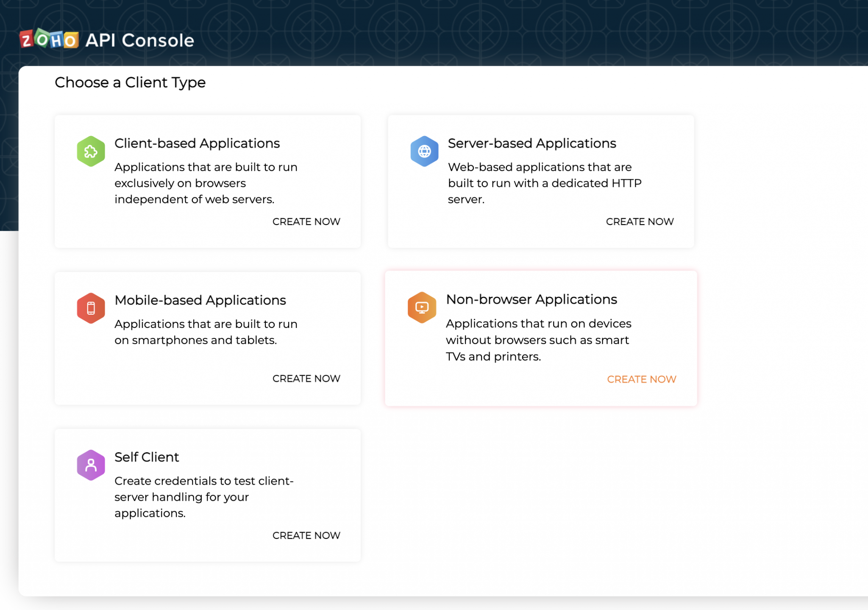Select the Client-based Applications puzzle icon
Image resolution: width=868 pixels, height=610 pixels.
click(90, 151)
